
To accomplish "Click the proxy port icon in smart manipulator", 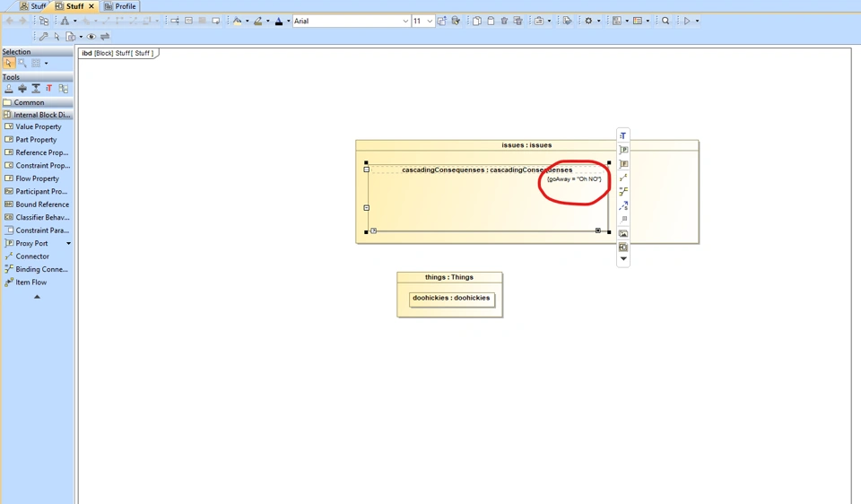I will tap(623, 150).
